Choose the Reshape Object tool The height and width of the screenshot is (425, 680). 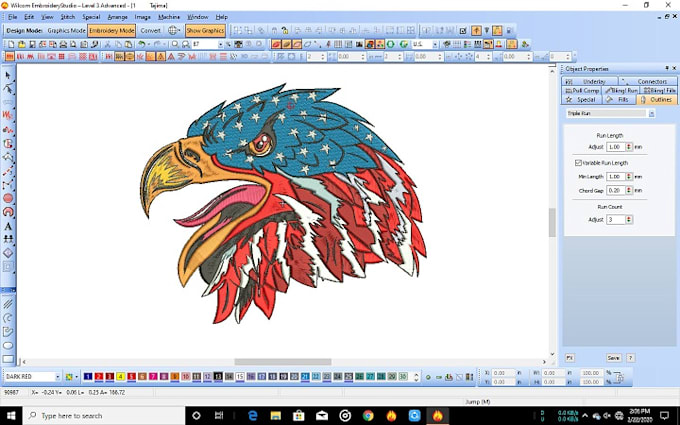[8, 88]
